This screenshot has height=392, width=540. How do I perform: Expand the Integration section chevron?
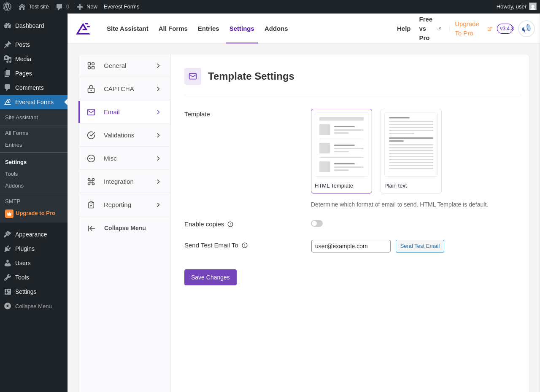[158, 182]
